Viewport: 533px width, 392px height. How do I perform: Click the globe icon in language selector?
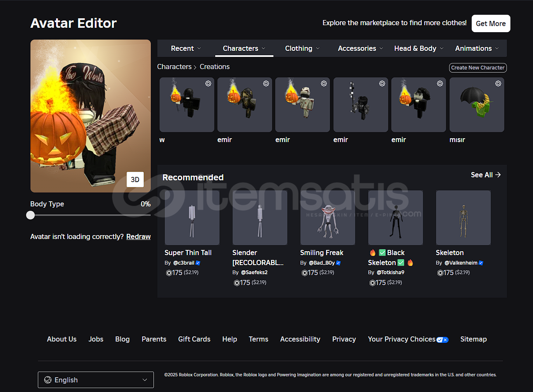pos(48,380)
